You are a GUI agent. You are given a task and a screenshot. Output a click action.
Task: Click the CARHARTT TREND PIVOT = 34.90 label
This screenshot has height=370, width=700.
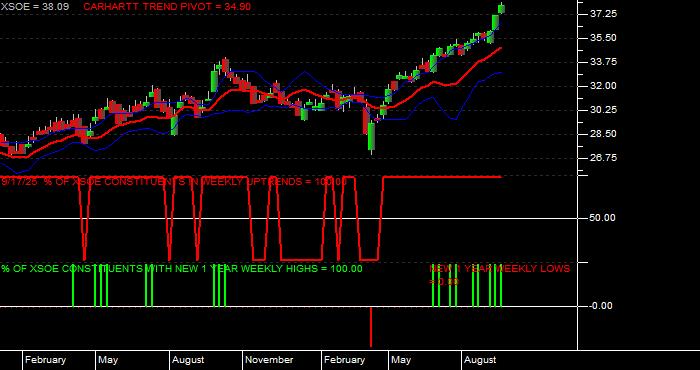pos(167,7)
